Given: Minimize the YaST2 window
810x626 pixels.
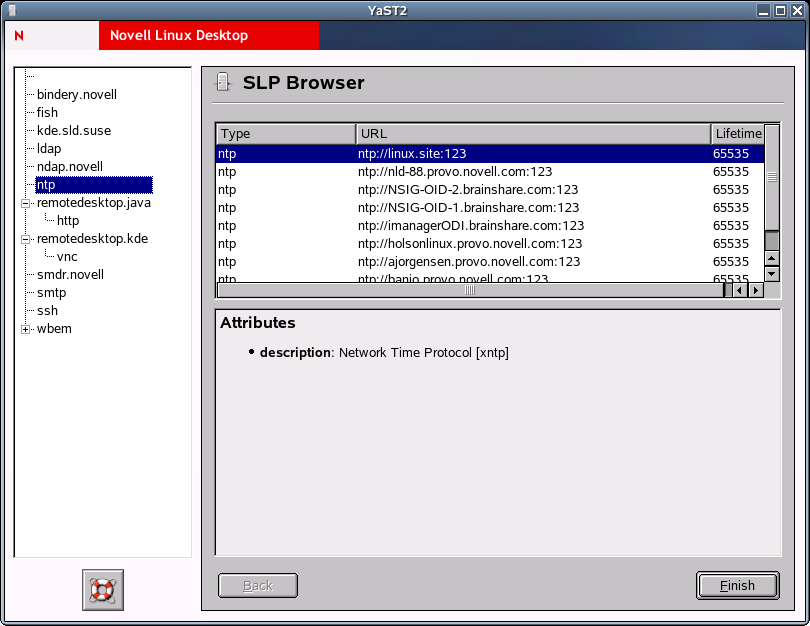Looking at the screenshot, I should pos(764,10).
